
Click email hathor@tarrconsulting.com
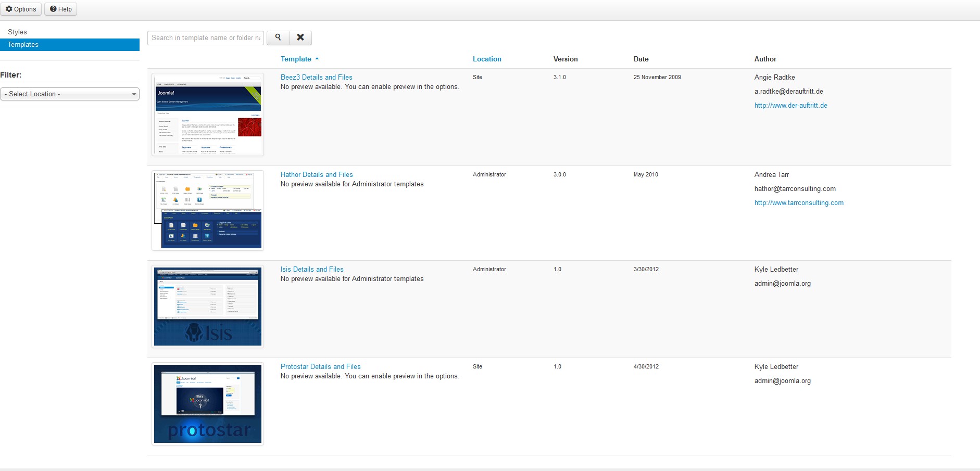(x=795, y=188)
